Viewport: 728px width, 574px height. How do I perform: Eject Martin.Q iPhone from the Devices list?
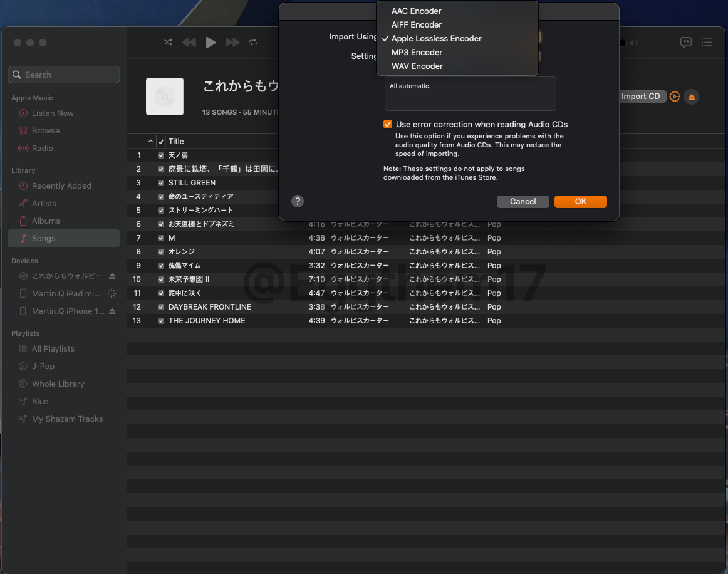(112, 311)
